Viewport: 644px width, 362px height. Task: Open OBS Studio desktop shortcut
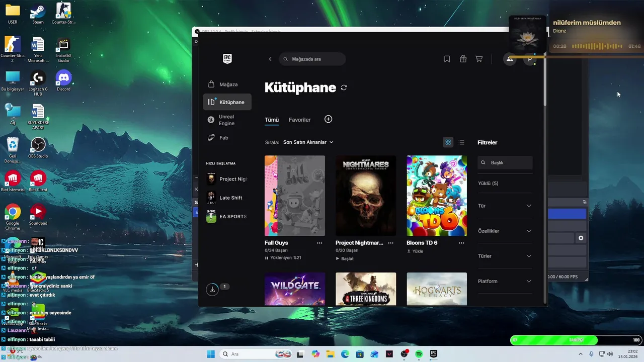(x=38, y=148)
